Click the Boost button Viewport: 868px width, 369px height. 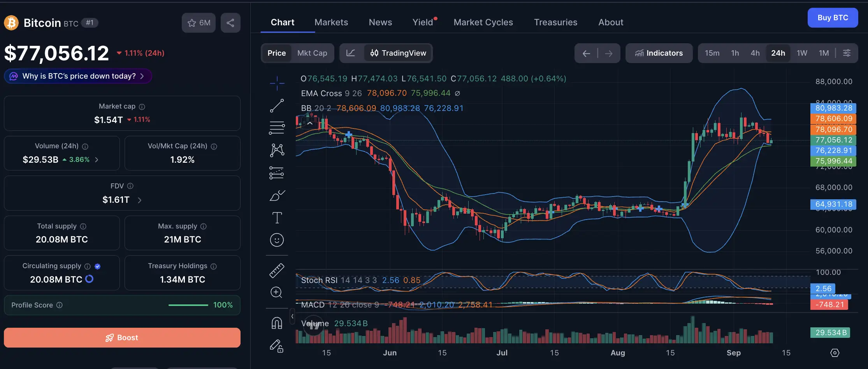pos(122,337)
